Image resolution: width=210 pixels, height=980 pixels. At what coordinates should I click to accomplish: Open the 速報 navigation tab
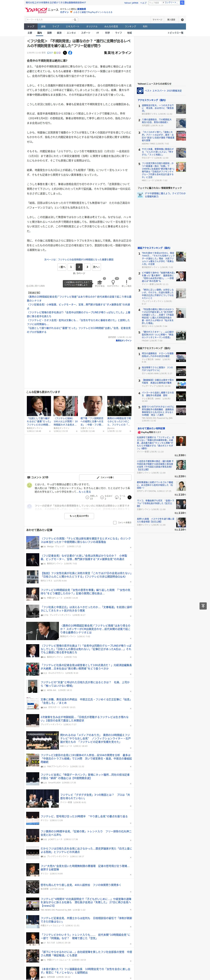(43, 27)
